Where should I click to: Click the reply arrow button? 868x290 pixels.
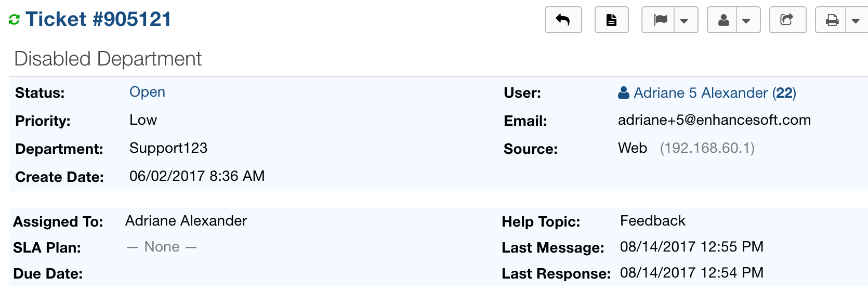click(x=563, y=20)
